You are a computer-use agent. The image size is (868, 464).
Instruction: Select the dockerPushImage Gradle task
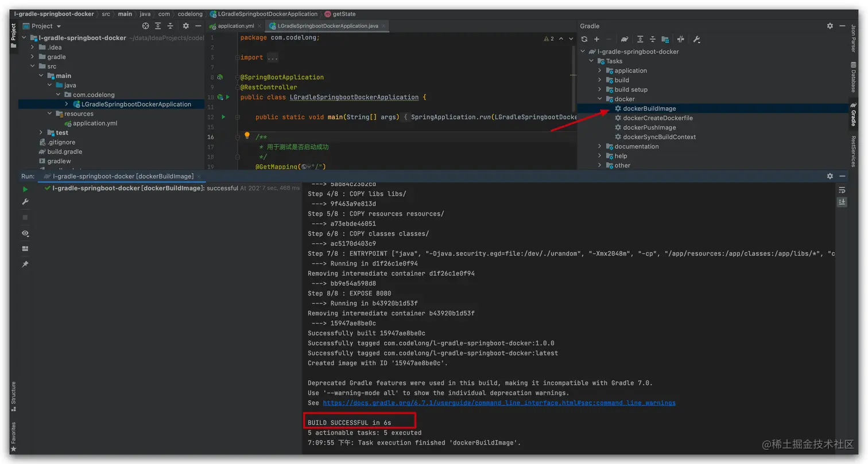[x=649, y=127]
